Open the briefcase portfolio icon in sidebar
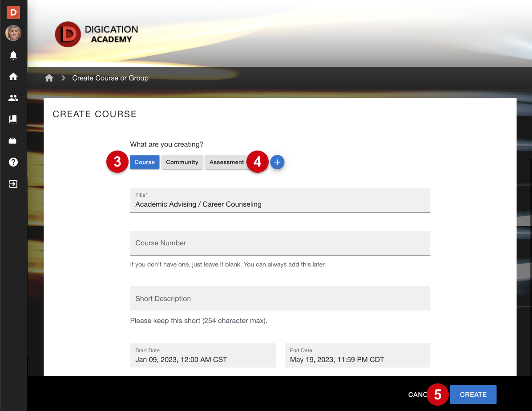Viewport: 532px width, 411px height. tap(12, 141)
